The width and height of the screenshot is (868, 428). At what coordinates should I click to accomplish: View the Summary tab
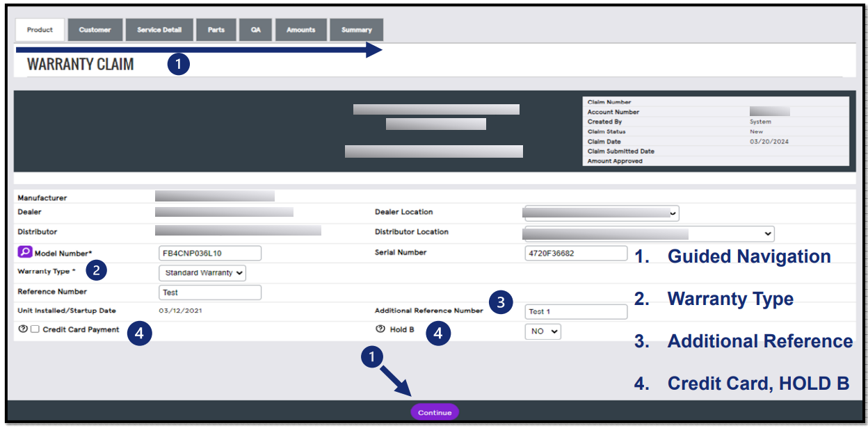pos(356,29)
